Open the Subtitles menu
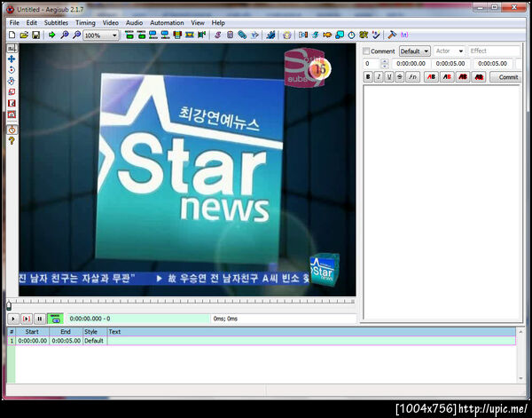This screenshot has width=532, height=418. (x=56, y=23)
